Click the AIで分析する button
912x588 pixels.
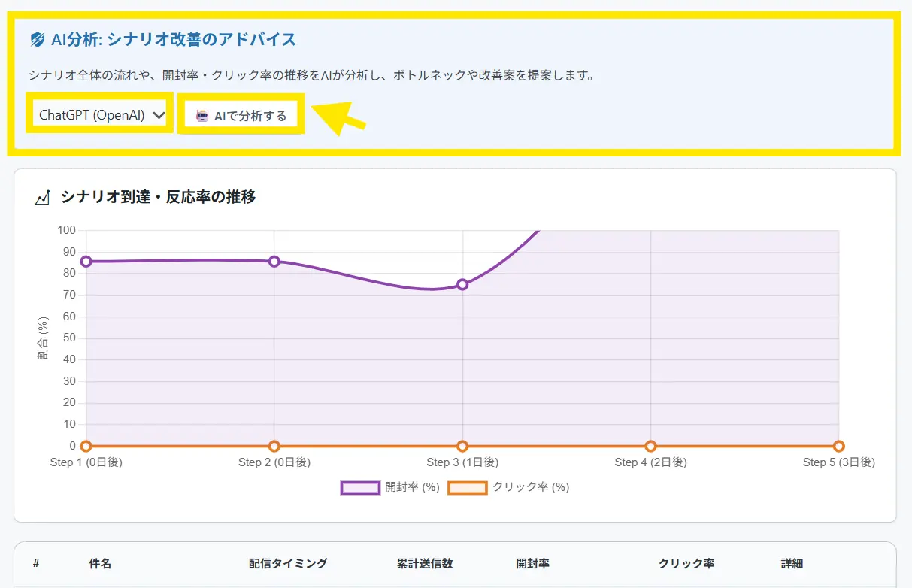click(x=241, y=116)
